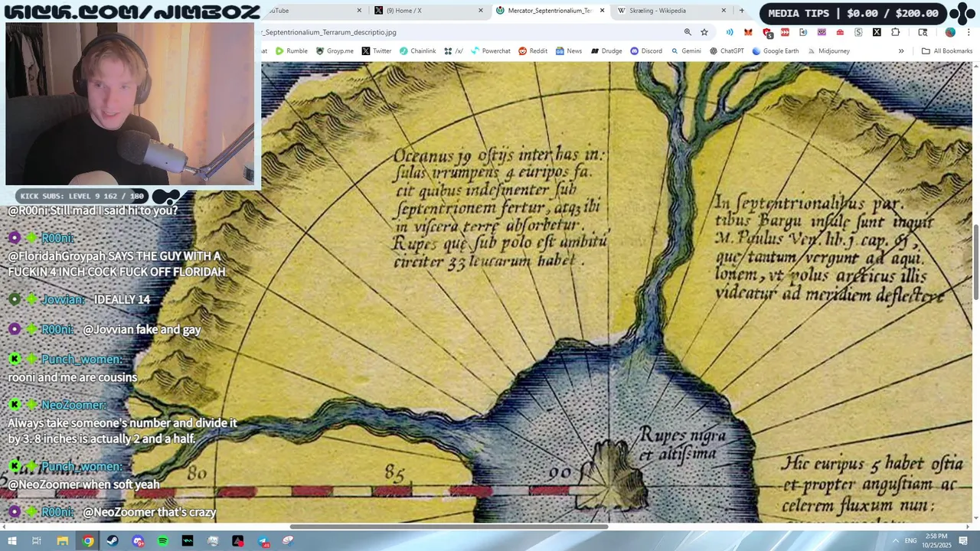
Task: Open the Twitter bookmark
Action: tap(377, 51)
